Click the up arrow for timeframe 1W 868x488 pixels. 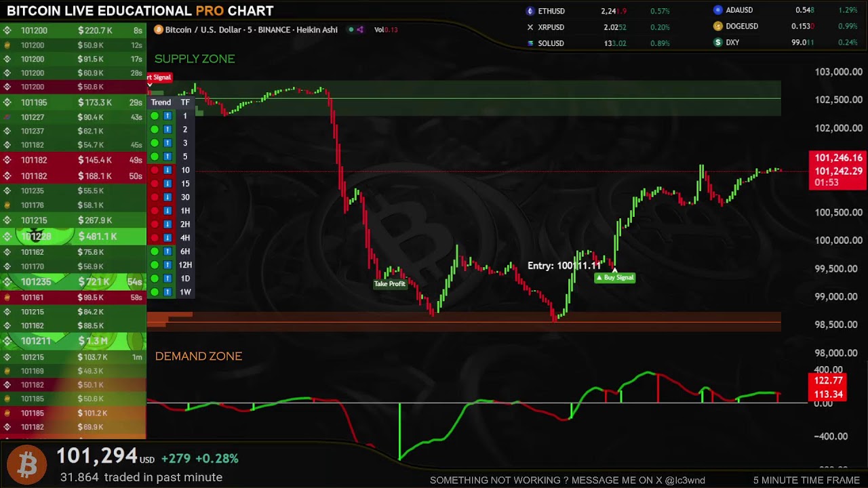pos(167,292)
